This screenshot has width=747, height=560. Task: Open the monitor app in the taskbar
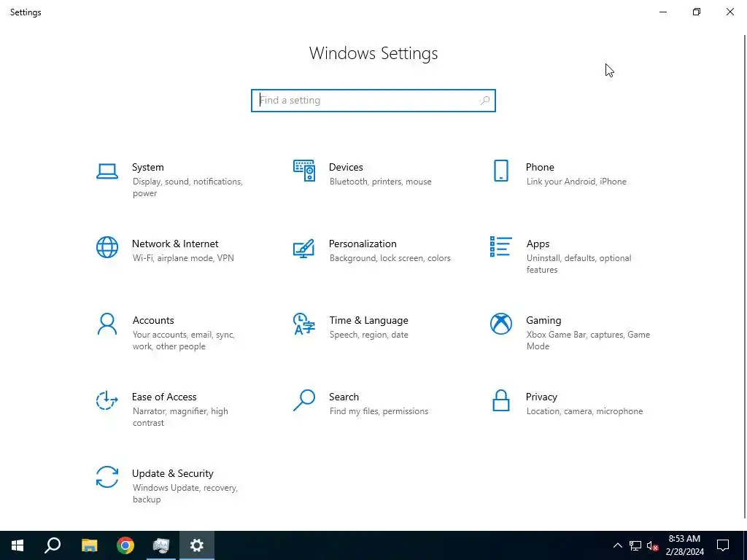pyautogui.click(x=161, y=545)
